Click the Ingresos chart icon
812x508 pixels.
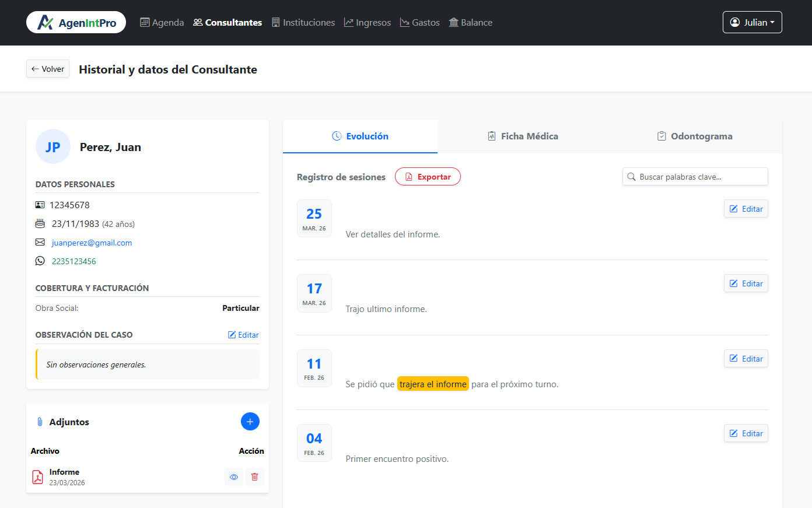coord(349,22)
